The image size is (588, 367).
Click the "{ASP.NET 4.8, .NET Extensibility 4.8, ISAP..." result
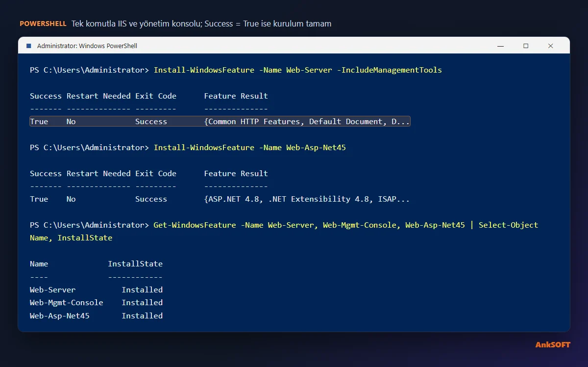307,199
